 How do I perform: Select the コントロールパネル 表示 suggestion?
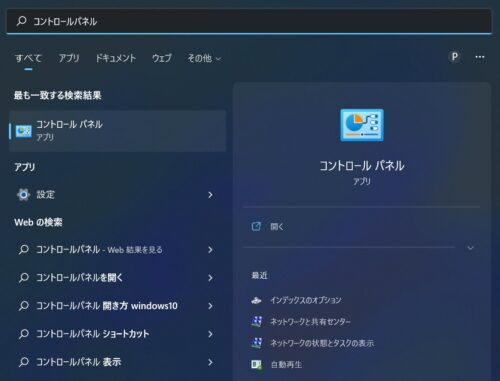[x=118, y=362]
